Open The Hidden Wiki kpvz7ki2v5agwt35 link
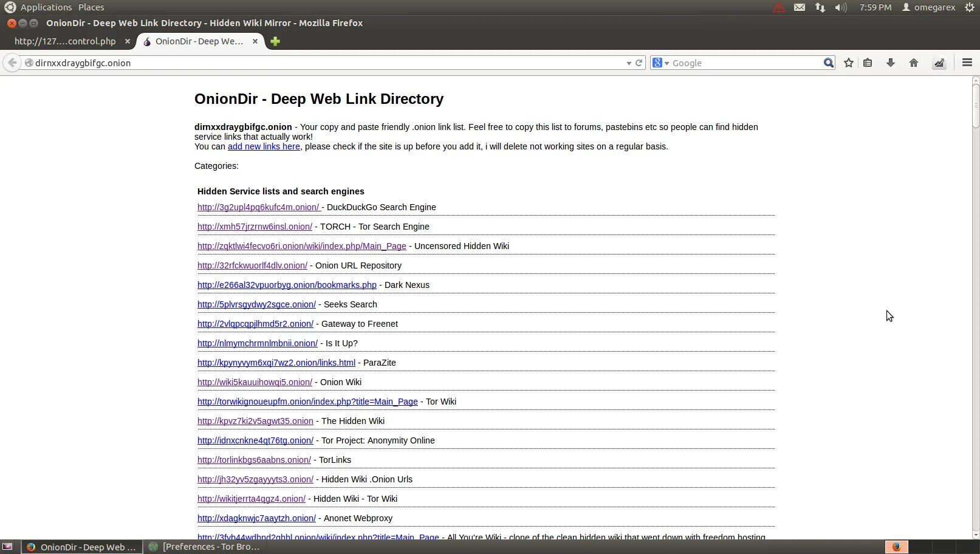 click(255, 421)
